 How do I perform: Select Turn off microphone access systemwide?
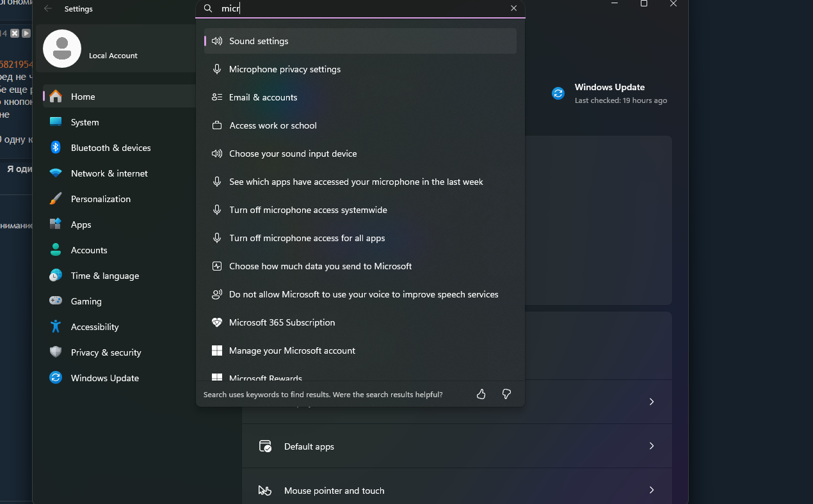[x=360, y=210]
